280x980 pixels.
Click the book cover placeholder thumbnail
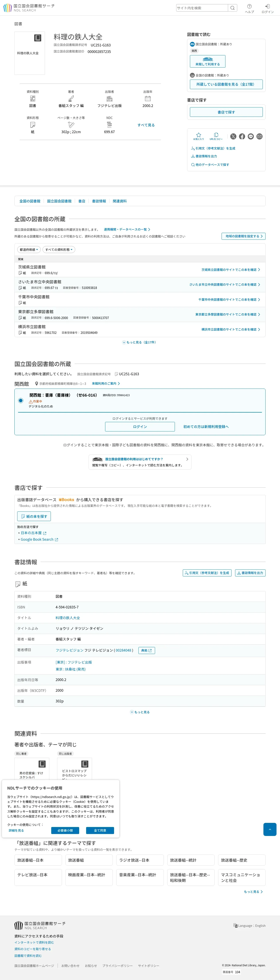30,53
